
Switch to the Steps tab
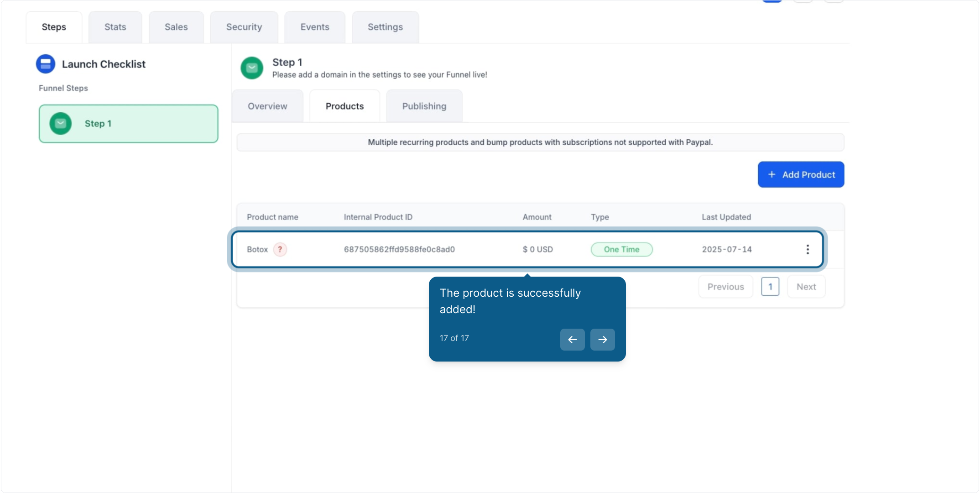click(54, 27)
